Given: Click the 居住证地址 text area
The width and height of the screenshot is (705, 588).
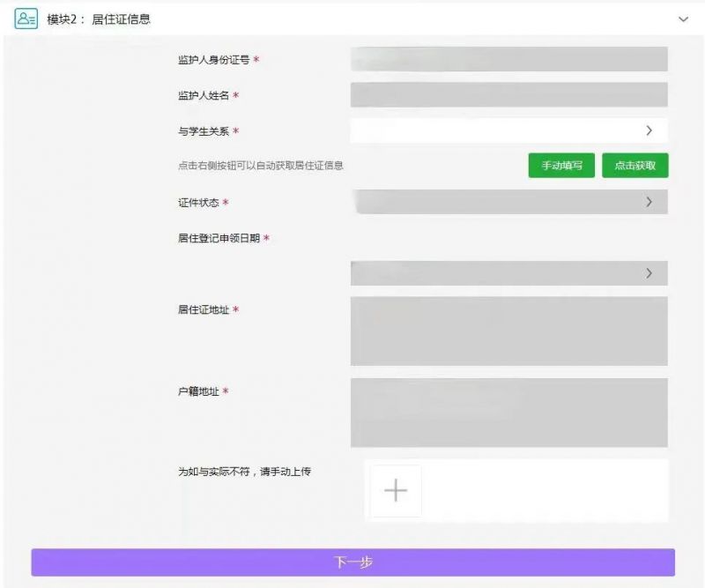Looking at the screenshot, I should point(509,331).
